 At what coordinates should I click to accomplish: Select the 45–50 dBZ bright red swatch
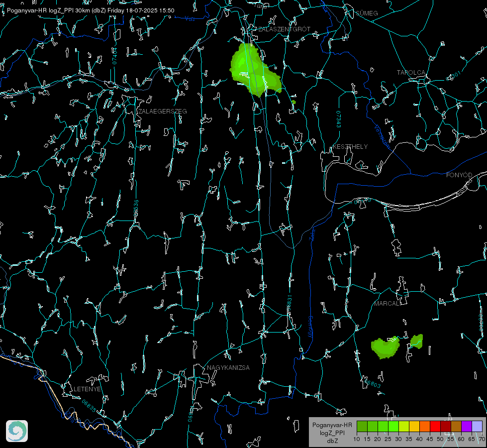click(435, 426)
